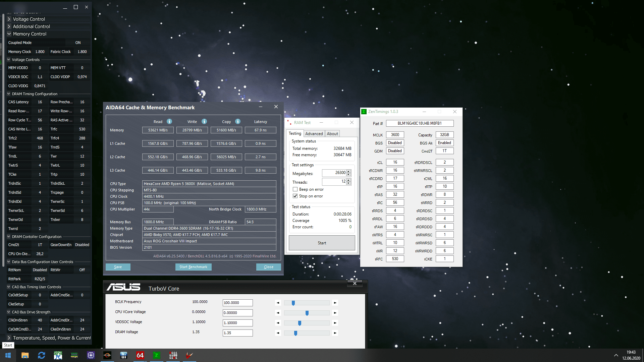Viewport: 644px width, 362px height.
Task: Close the TurboV Core panel
Action: tap(355, 283)
